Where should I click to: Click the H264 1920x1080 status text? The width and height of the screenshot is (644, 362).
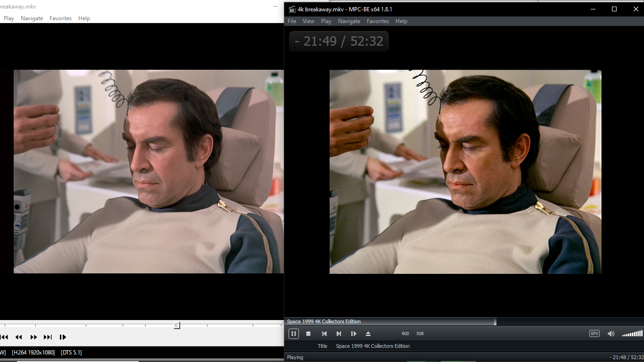coord(33,353)
